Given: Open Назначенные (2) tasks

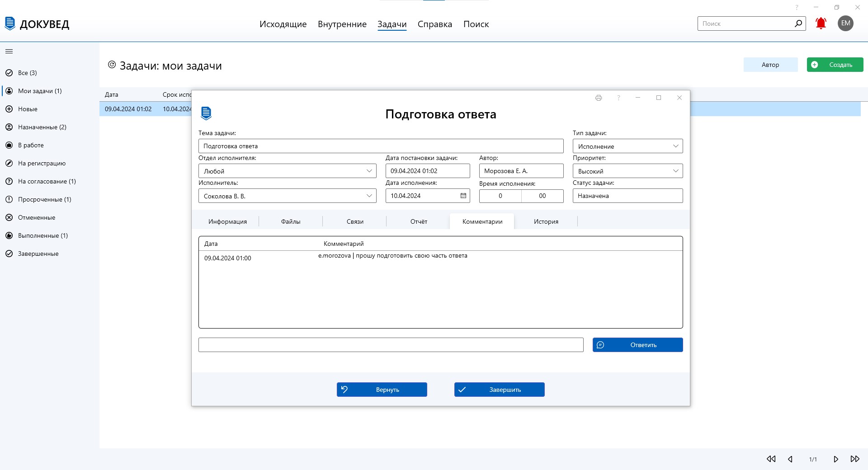Looking at the screenshot, I should (x=50, y=127).
